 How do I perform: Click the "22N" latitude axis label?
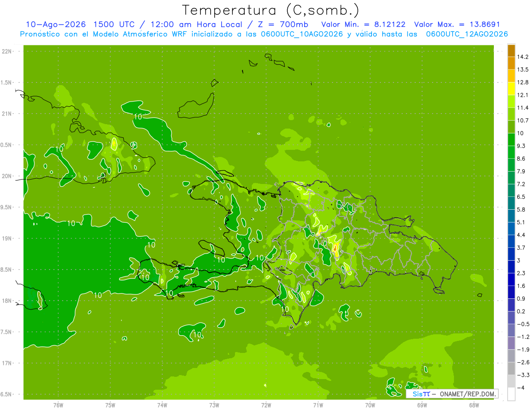coord(7,51)
